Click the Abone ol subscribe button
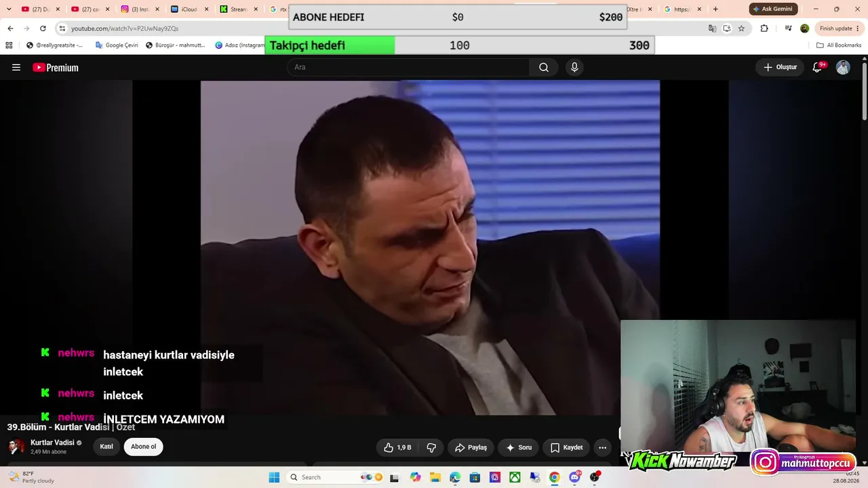Screen dimensions: 868x488 (x=143, y=447)
